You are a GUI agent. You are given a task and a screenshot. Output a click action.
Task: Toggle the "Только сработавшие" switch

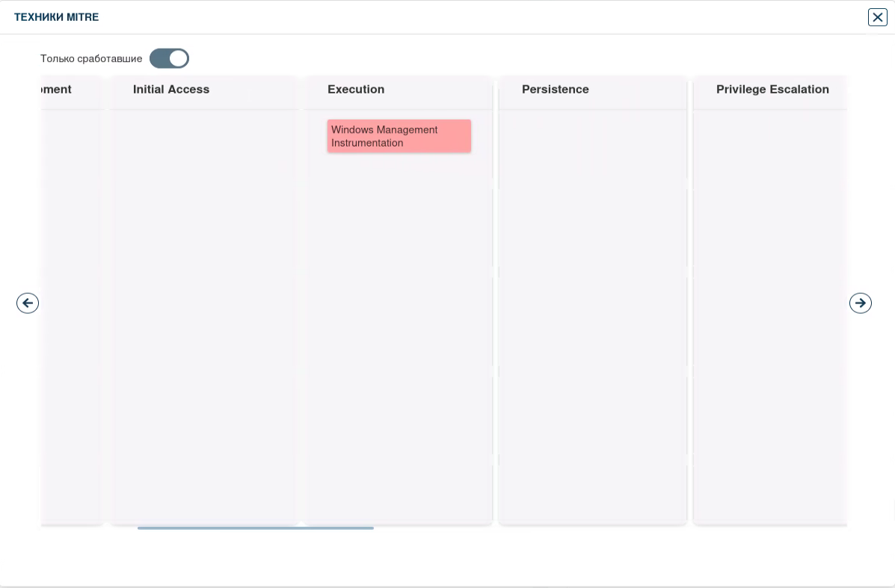point(169,58)
